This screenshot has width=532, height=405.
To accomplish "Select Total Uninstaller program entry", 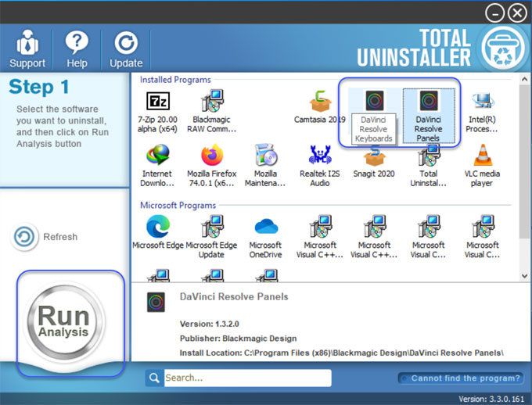I will click(429, 166).
